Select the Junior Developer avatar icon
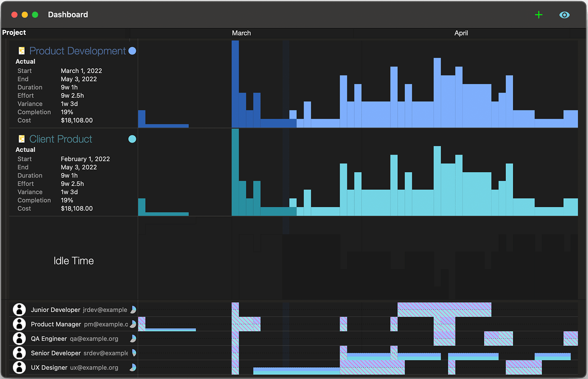This screenshot has height=379, width=588. point(19,310)
